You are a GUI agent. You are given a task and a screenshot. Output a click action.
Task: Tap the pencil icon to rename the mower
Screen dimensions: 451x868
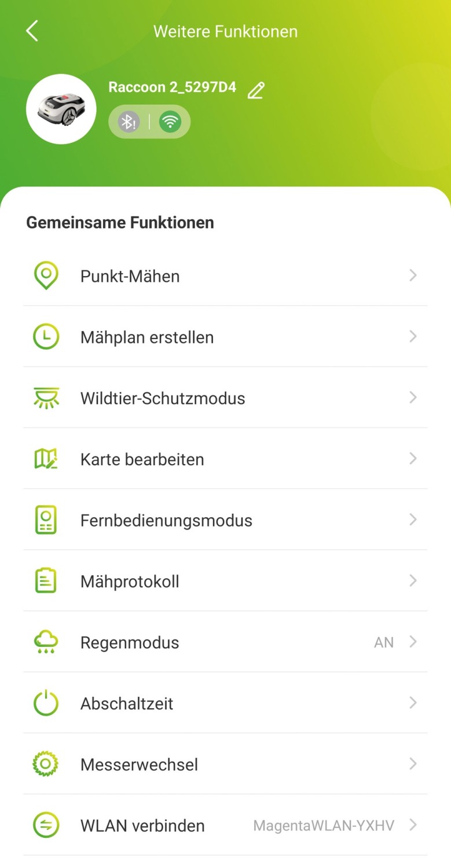click(x=256, y=90)
